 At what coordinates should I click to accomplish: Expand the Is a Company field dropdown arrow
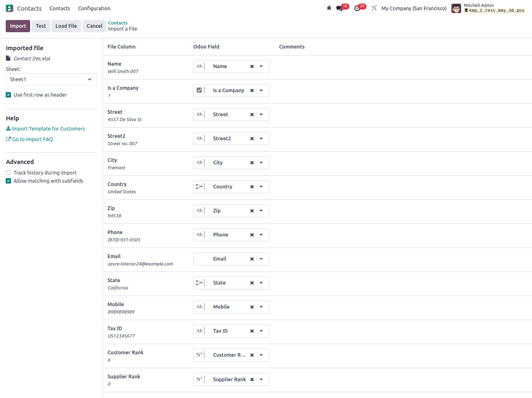click(261, 91)
